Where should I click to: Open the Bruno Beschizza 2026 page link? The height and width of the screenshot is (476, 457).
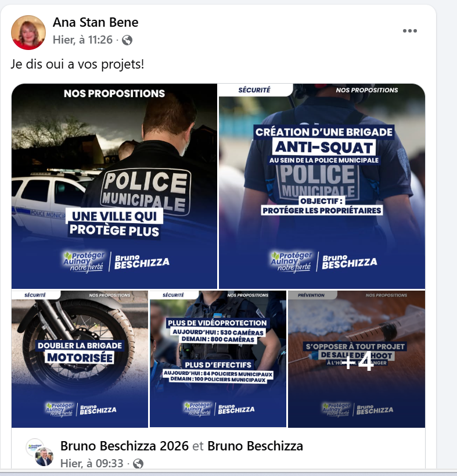click(x=124, y=446)
